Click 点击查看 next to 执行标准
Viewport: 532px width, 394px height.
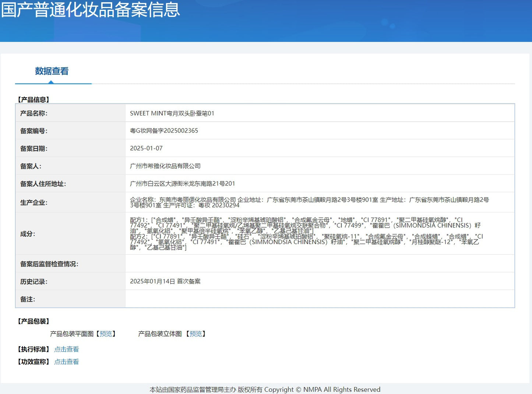click(66, 349)
